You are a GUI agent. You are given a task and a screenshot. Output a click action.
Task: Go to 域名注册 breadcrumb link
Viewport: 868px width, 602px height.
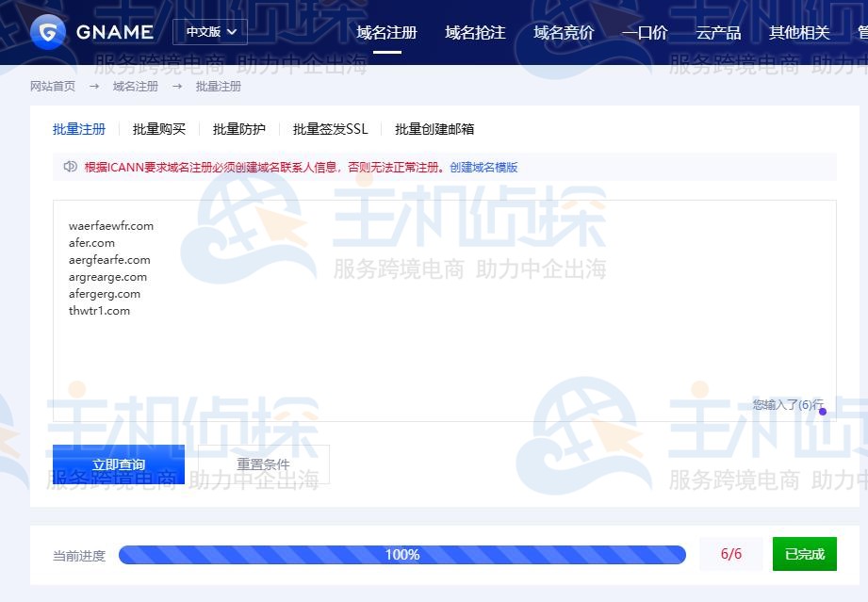pos(136,87)
